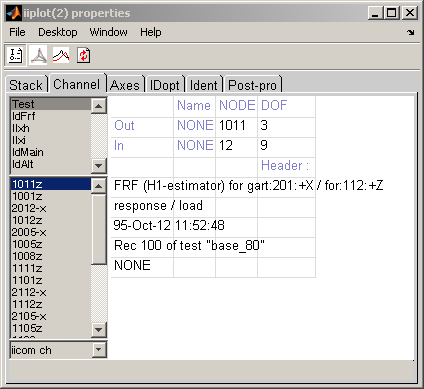
Task: Click down arrow of channel list scrollbar
Action: point(98,330)
